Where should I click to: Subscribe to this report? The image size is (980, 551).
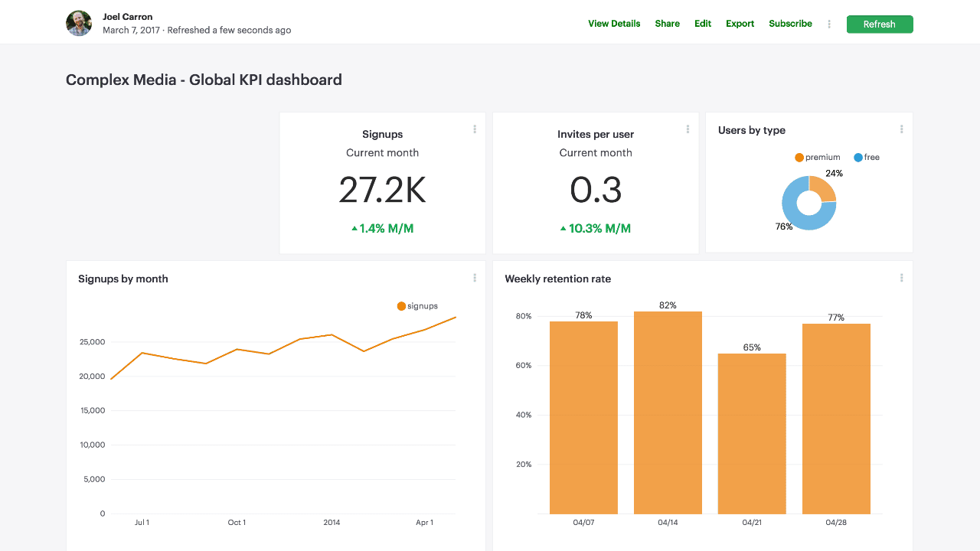790,24
